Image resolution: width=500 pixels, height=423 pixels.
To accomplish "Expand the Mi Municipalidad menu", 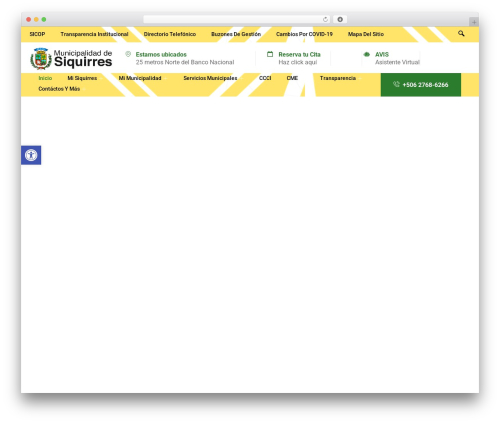I will pyautogui.click(x=140, y=78).
